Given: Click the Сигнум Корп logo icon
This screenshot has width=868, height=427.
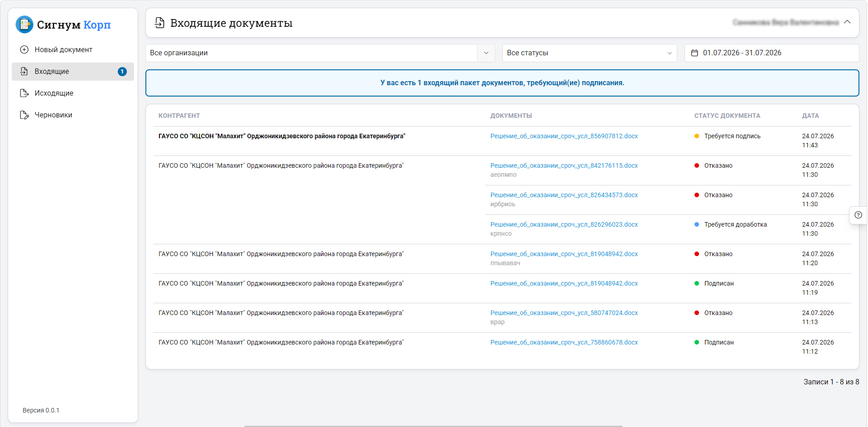Looking at the screenshot, I should pos(24,24).
